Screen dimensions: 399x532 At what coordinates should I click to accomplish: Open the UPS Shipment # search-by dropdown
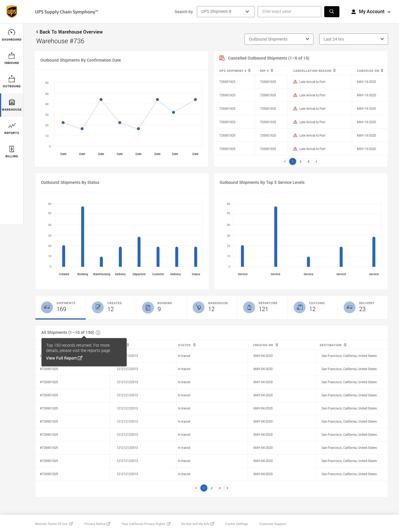(226, 12)
